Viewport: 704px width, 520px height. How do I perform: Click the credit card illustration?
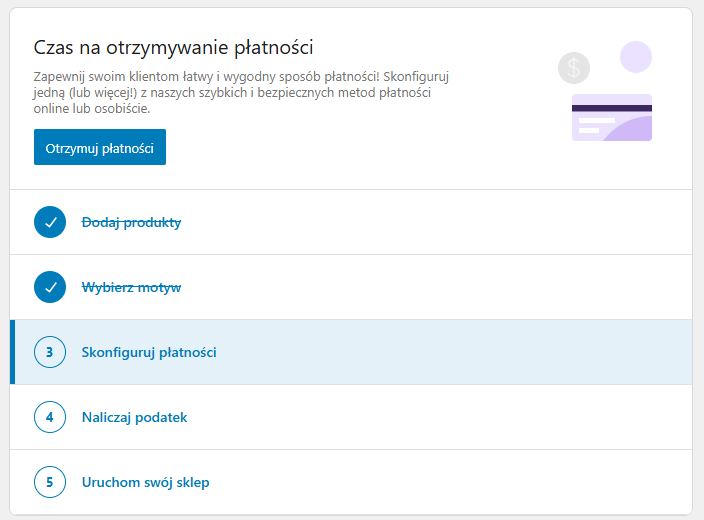pyautogui.click(x=611, y=118)
